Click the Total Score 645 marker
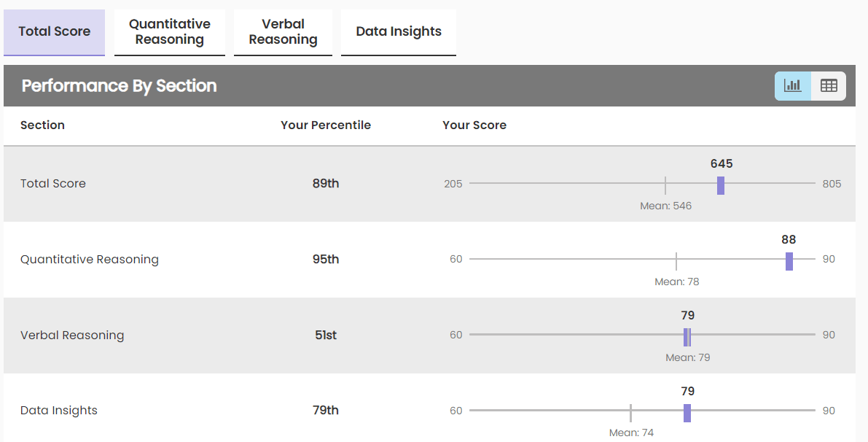Screen dimensions: 868x442 (x=721, y=185)
